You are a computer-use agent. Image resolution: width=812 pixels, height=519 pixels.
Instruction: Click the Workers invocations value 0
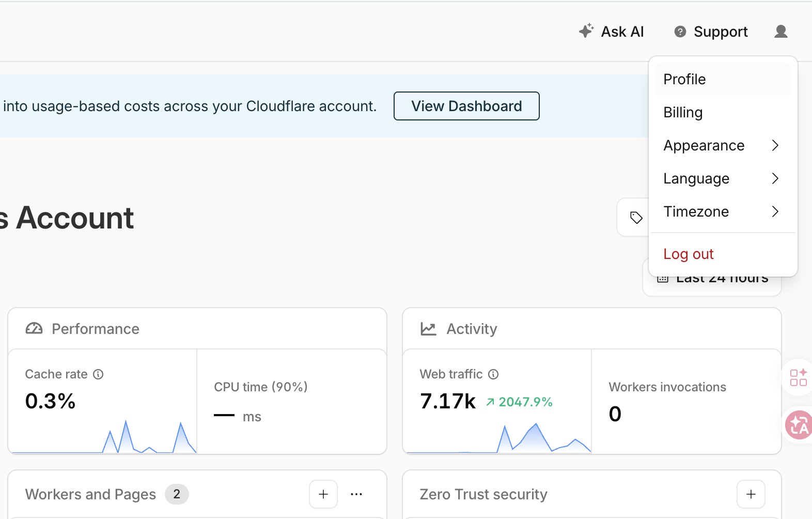click(615, 414)
